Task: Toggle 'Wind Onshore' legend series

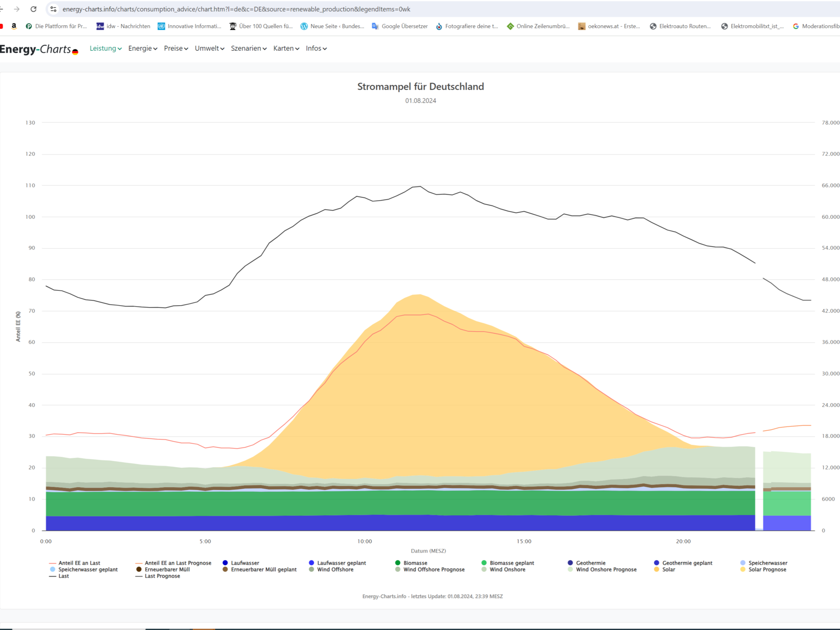Action: [x=504, y=570]
